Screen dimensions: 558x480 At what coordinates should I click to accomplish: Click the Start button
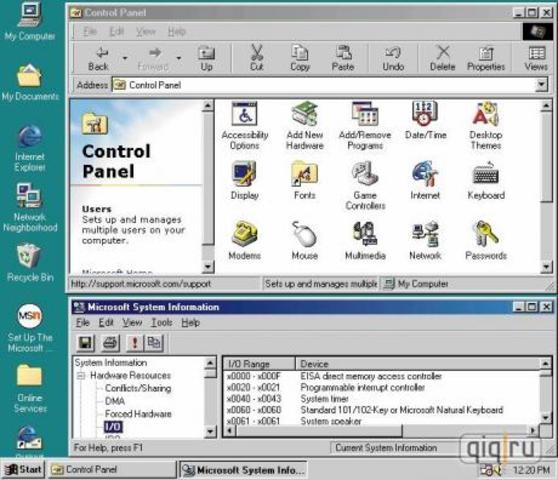click(x=23, y=470)
